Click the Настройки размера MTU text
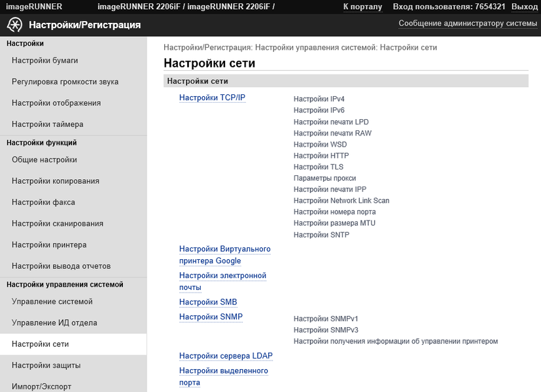This screenshot has height=392, width=541. 334,223
